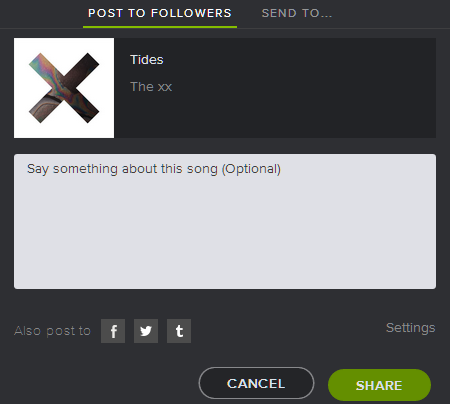Enable posting to Twitter
Screen dimensions: 450x404
tap(146, 331)
